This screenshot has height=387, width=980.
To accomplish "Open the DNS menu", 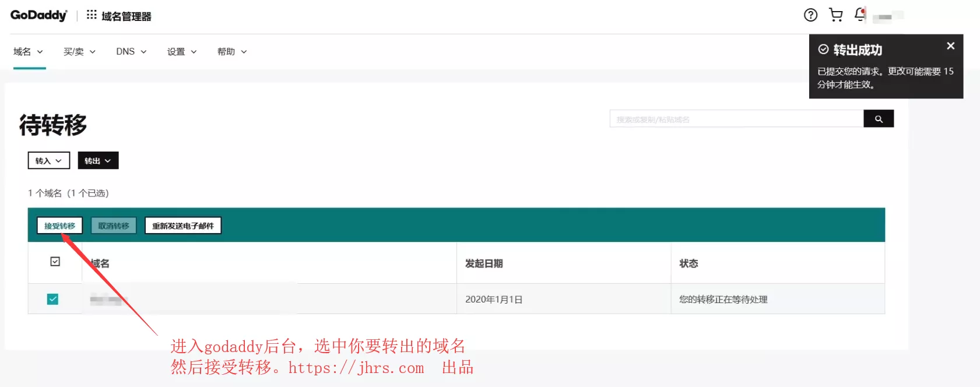I will [131, 51].
